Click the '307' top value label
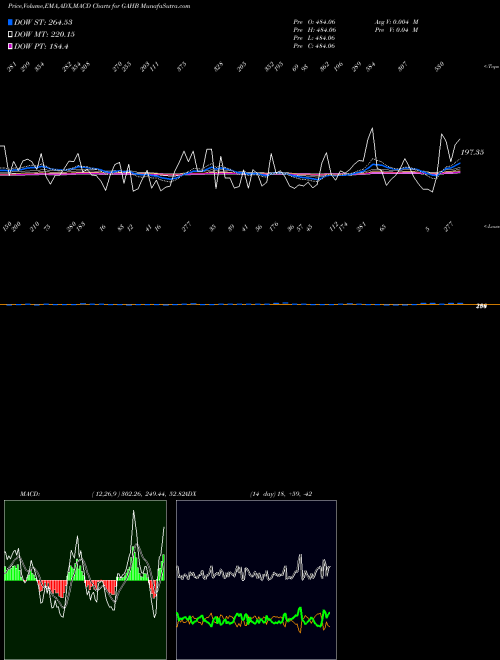Viewport: 500px width, 660px height. tap(402, 67)
